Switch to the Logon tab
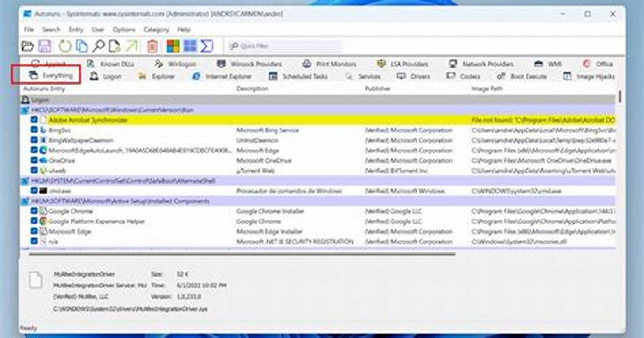Viewport: 644px width, 338px height. point(106,76)
